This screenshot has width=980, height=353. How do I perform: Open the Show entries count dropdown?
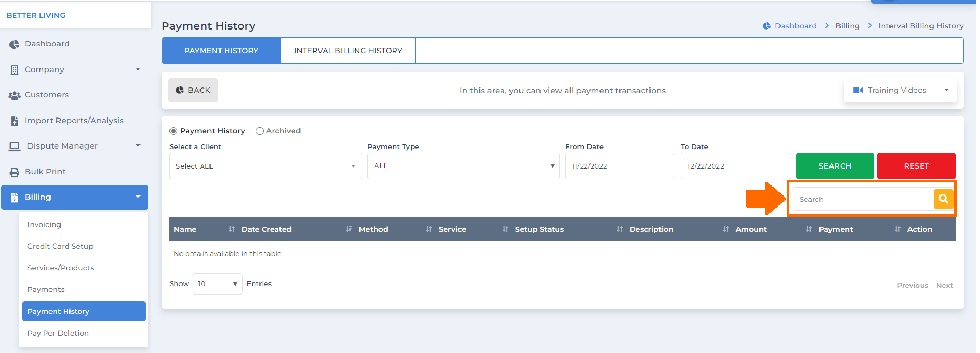(x=217, y=284)
